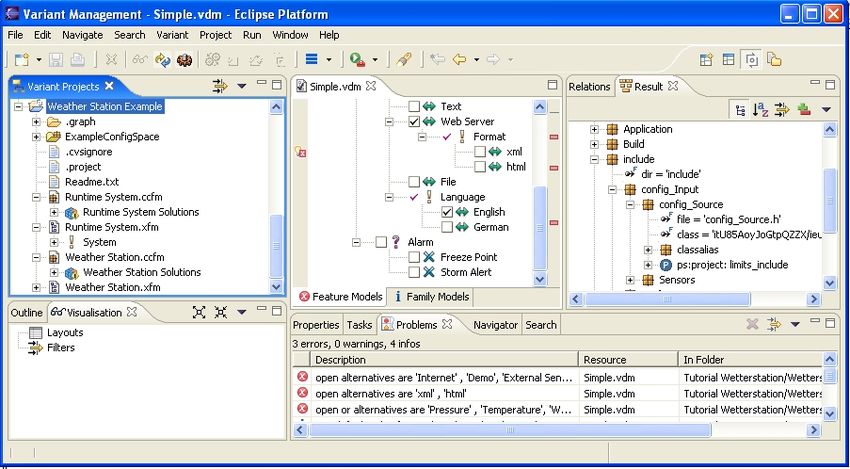Image resolution: width=850 pixels, height=469 pixels.
Task: Click the New wizard toolbar icon
Action: click(22, 59)
